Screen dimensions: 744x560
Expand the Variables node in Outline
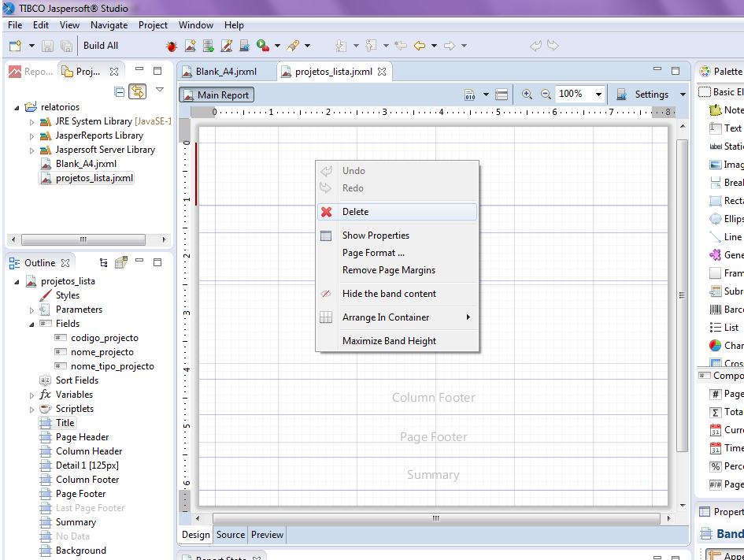coord(31,395)
